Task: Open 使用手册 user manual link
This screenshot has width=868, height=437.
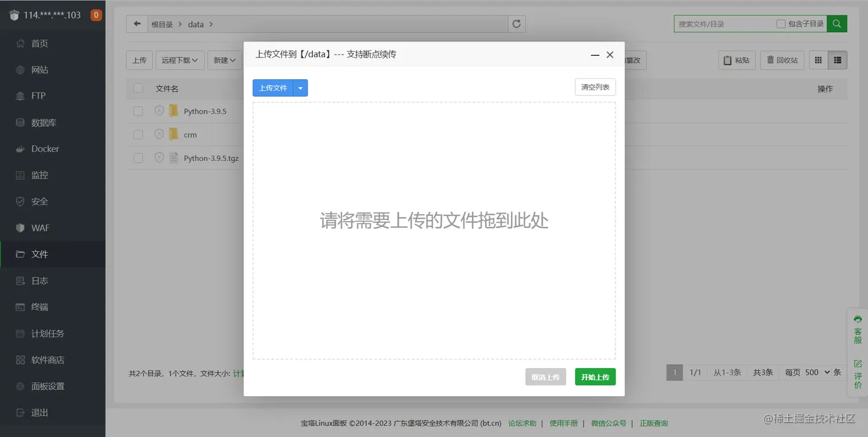Action: tap(564, 423)
